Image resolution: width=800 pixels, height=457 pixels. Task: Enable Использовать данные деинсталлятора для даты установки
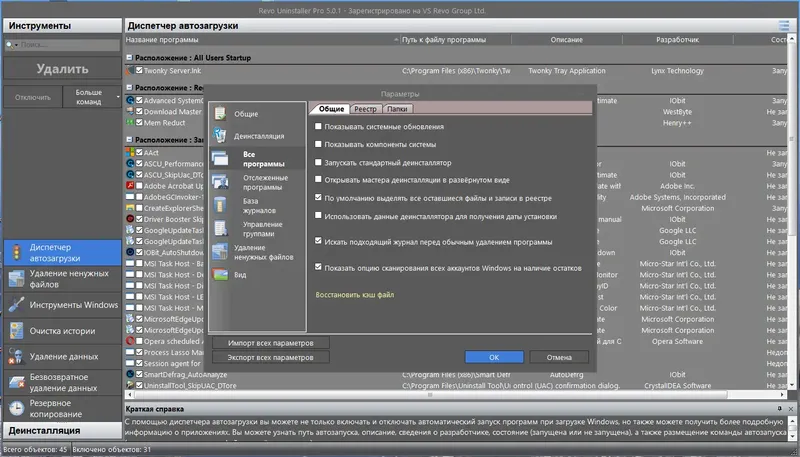[x=318, y=216]
